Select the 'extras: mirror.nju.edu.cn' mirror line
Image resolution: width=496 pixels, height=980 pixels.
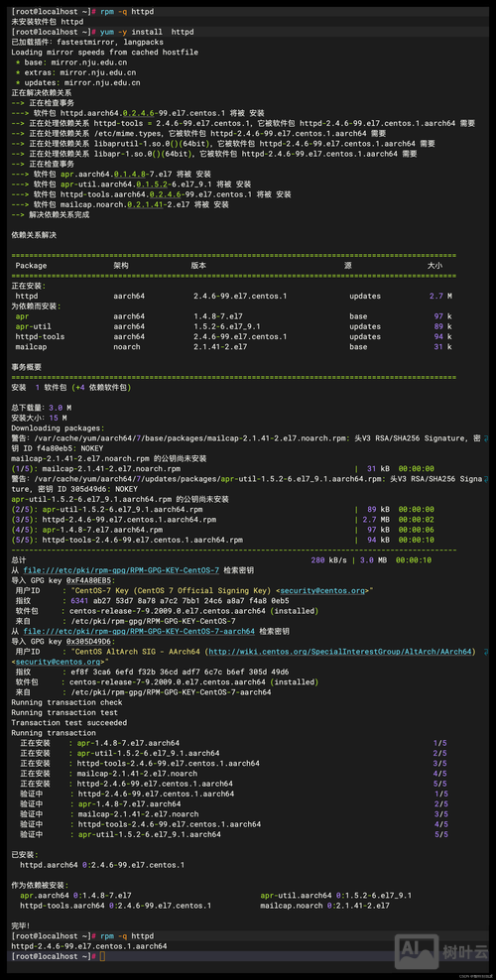(x=75, y=72)
